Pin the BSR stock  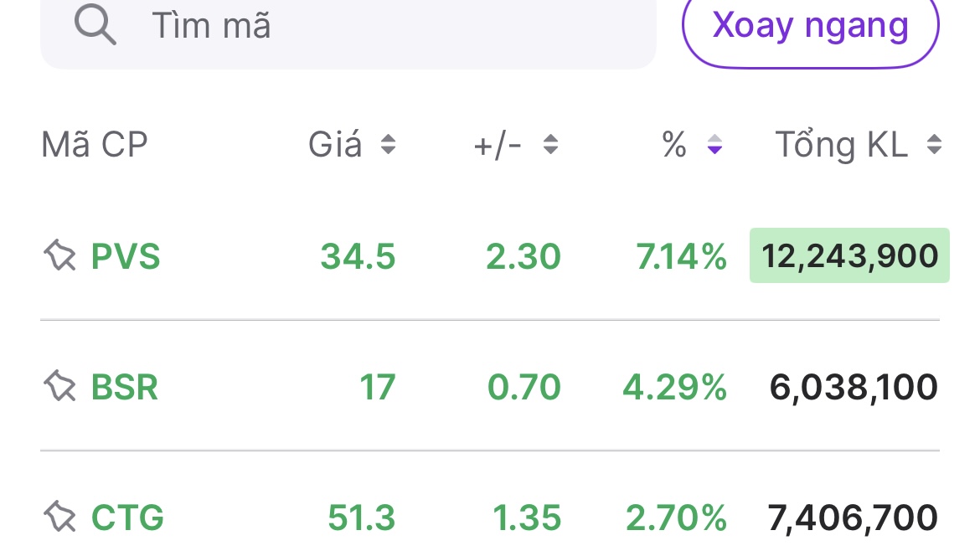[x=59, y=387]
